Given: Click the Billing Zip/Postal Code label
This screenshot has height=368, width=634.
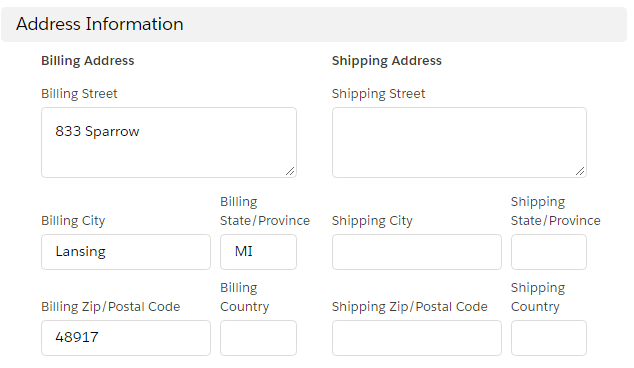Looking at the screenshot, I should (111, 307).
